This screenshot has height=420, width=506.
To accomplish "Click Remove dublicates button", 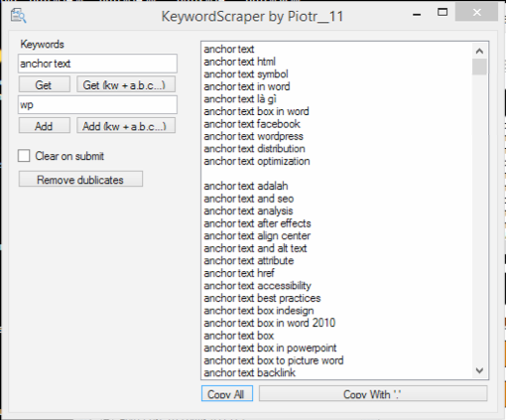I will (80, 179).
